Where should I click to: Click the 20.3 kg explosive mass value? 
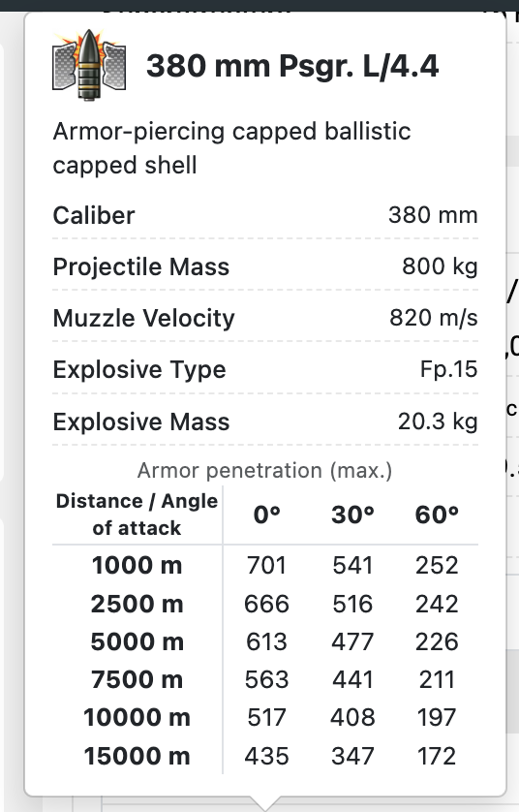coord(438,421)
